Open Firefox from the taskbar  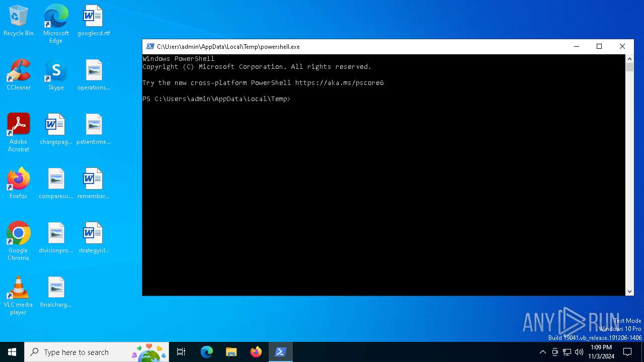[256, 352]
